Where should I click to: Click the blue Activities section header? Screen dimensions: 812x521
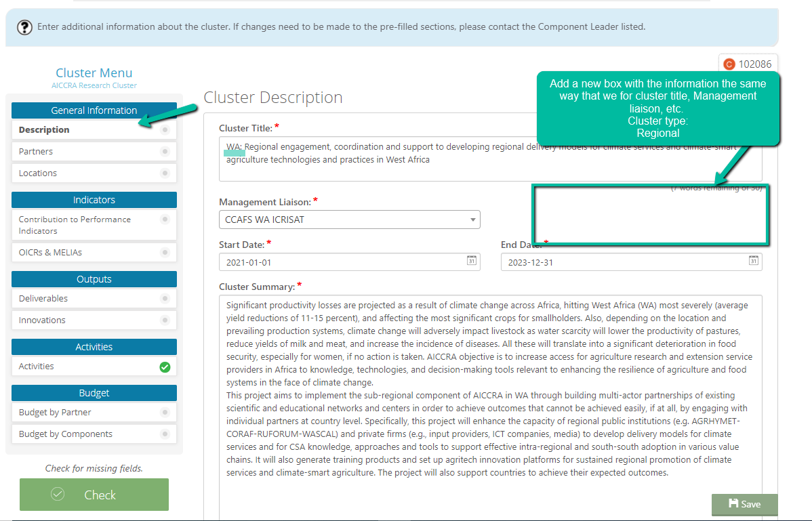(94, 347)
